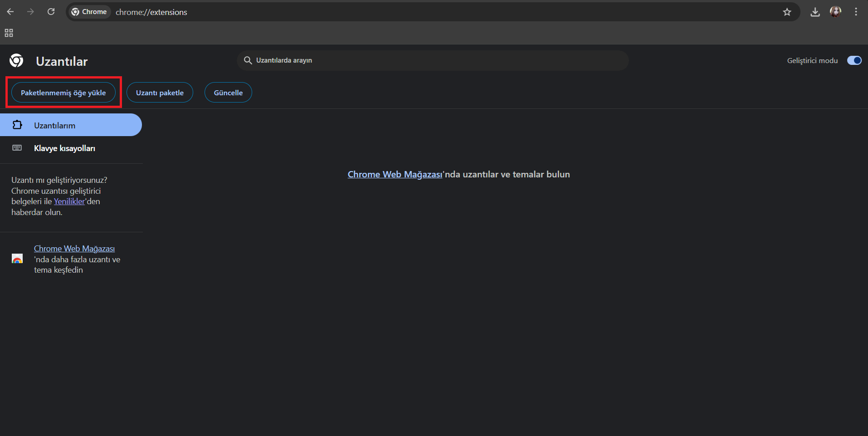Click the Uzantılar page title
This screenshot has height=436, width=868.
pos(62,61)
